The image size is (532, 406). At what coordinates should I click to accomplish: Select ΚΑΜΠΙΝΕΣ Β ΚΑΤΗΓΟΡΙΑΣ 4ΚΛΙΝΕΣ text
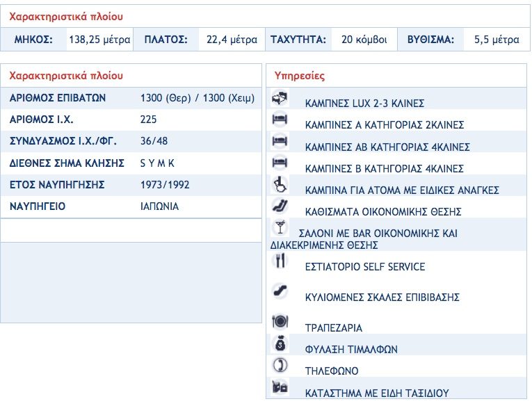384,168
